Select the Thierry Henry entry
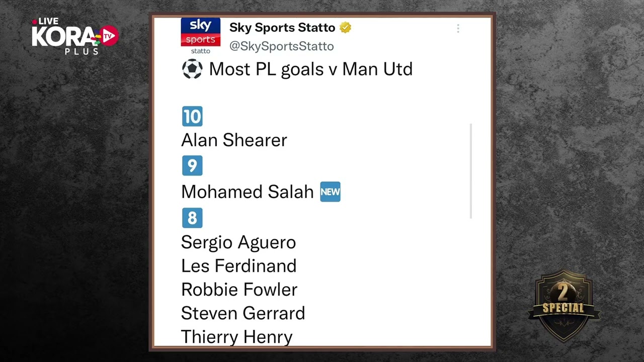Screen dimensions: 644x362 click(x=236, y=337)
